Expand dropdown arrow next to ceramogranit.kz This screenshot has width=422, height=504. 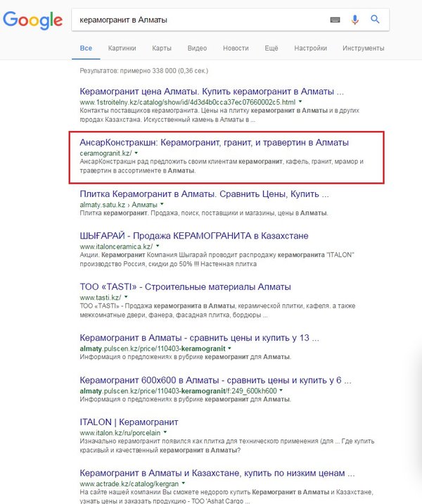[136, 153]
